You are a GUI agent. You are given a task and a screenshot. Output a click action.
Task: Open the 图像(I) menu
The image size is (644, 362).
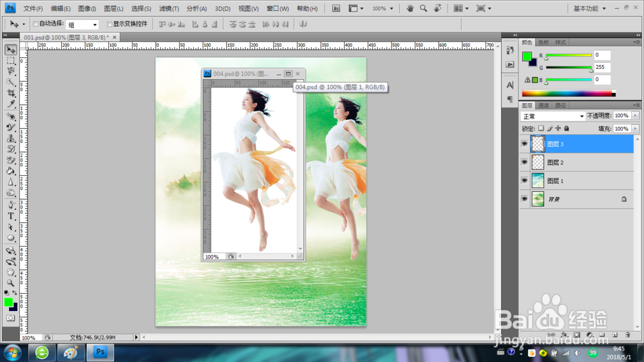click(x=87, y=8)
